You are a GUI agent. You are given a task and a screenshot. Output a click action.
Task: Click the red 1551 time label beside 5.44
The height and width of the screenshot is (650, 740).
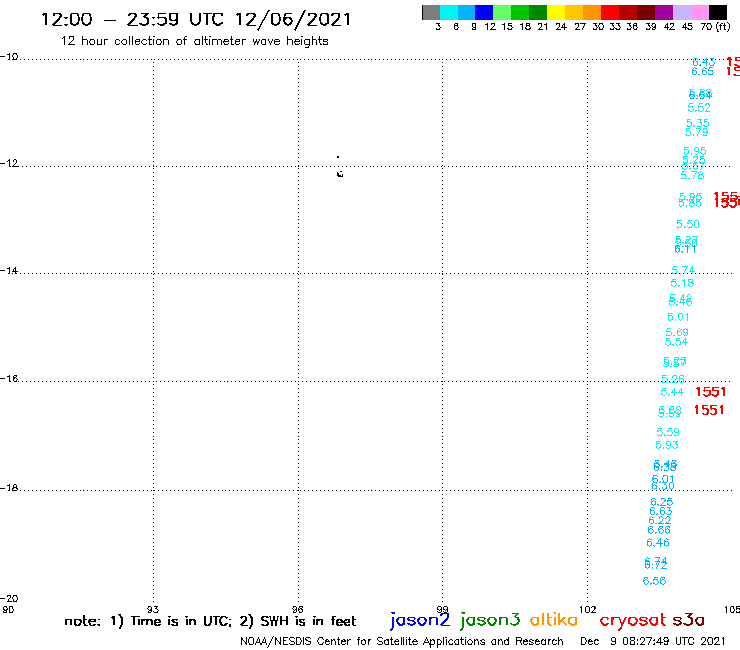pos(710,392)
